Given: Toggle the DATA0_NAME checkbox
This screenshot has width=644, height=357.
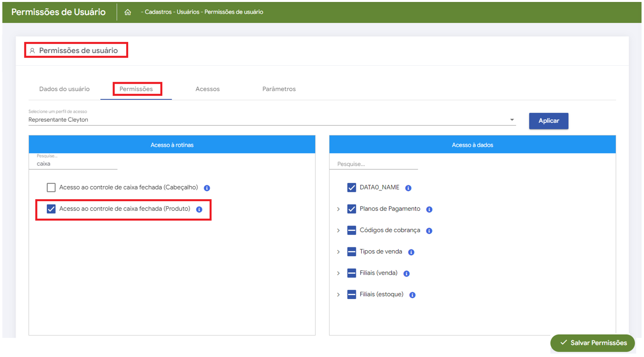Looking at the screenshot, I should (x=351, y=188).
